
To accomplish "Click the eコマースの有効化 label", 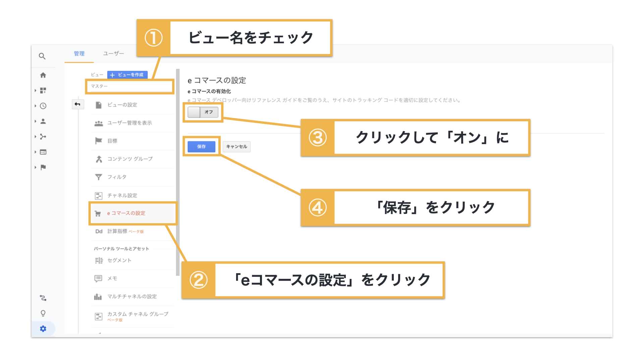I will click(209, 92).
